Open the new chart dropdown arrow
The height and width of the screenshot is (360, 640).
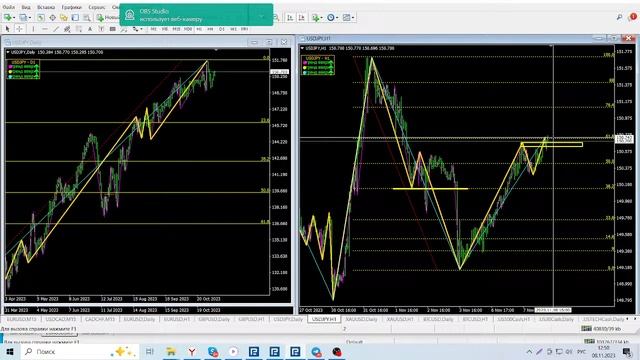[14, 18]
